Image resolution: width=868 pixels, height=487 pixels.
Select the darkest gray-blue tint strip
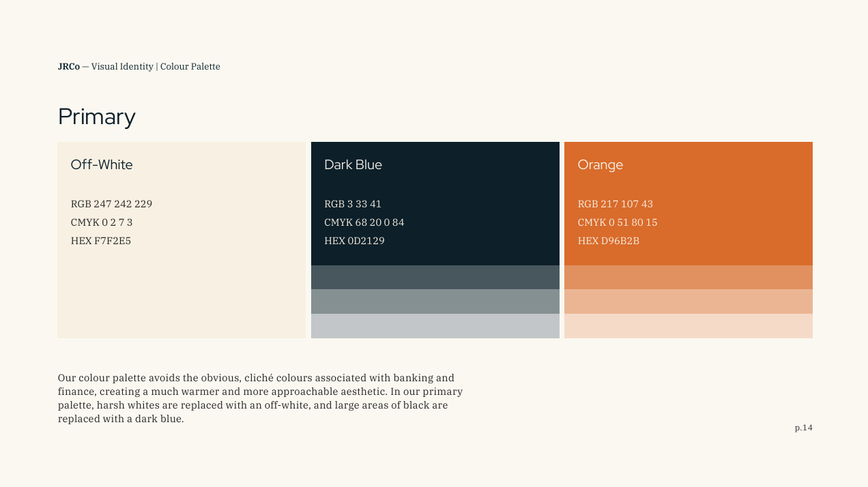tap(435, 278)
